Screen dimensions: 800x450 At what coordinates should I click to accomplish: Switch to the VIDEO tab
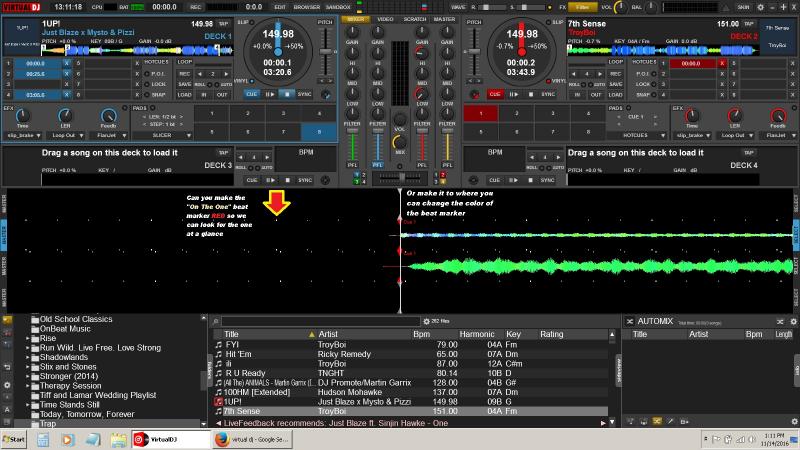[385, 19]
